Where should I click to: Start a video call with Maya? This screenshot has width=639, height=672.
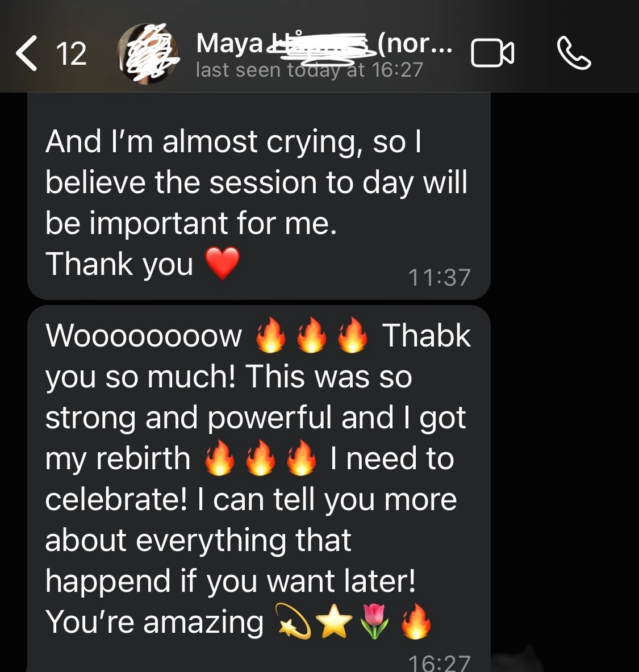point(492,53)
